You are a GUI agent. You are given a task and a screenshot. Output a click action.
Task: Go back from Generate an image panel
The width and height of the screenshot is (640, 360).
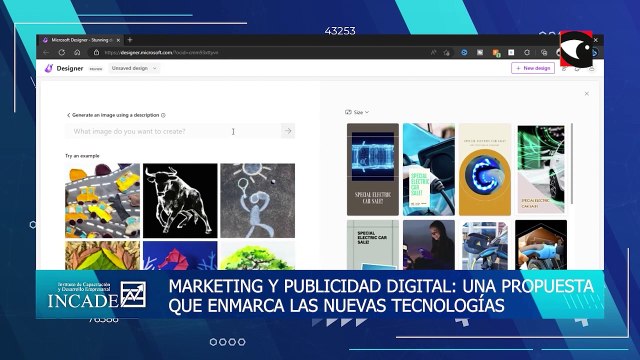coord(69,115)
